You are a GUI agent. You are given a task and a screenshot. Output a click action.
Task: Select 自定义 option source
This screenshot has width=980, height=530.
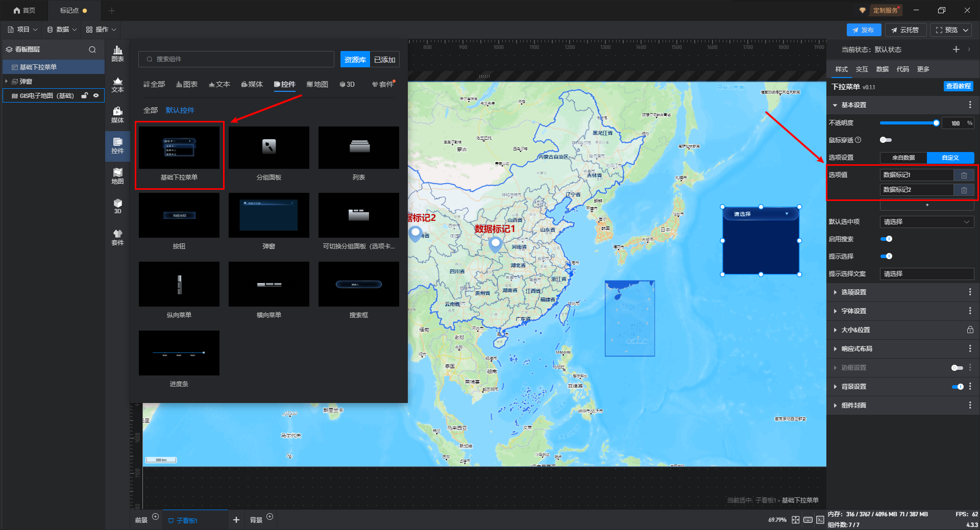(x=950, y=158)
